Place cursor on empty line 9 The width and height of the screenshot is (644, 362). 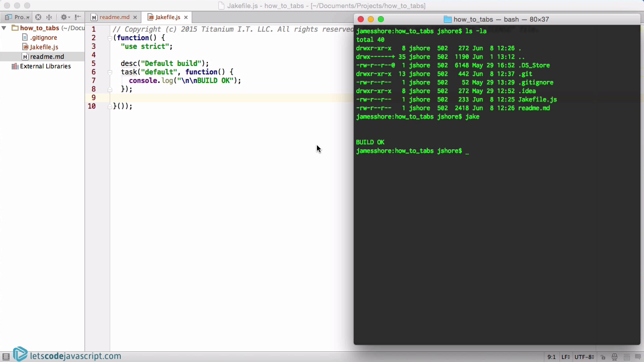pyautogui.click(x=232, y=98)
